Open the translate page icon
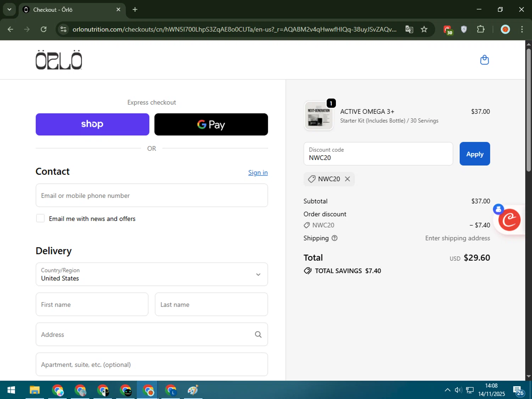The height and width of the screenshot is (399, 532). pos(409,29)
